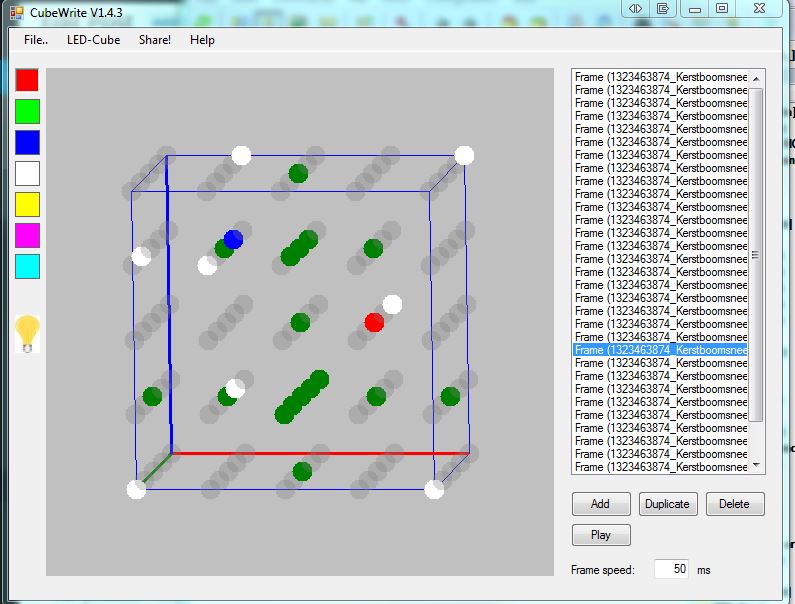
Task: Pick the blue color swatch
Action: tap(27, 142)
